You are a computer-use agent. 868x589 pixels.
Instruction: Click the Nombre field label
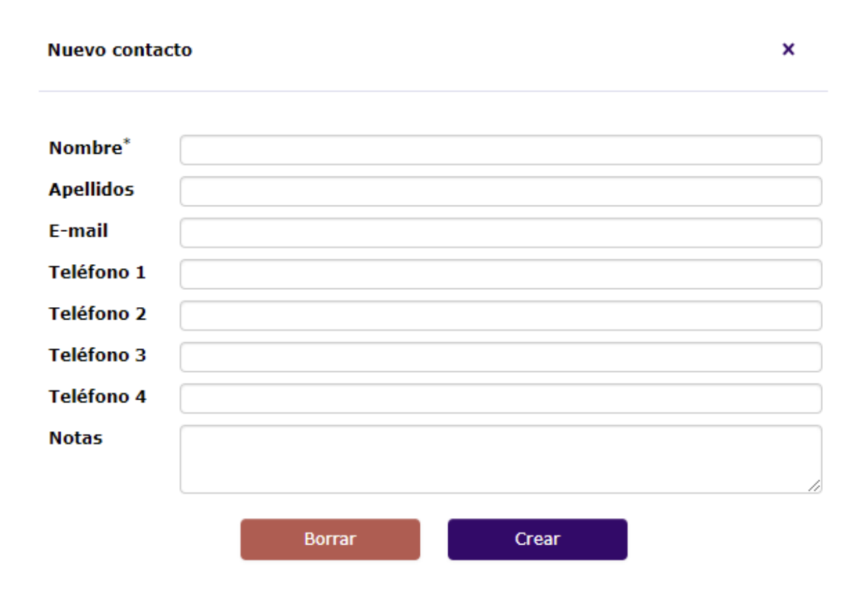[x=85, y=149]
